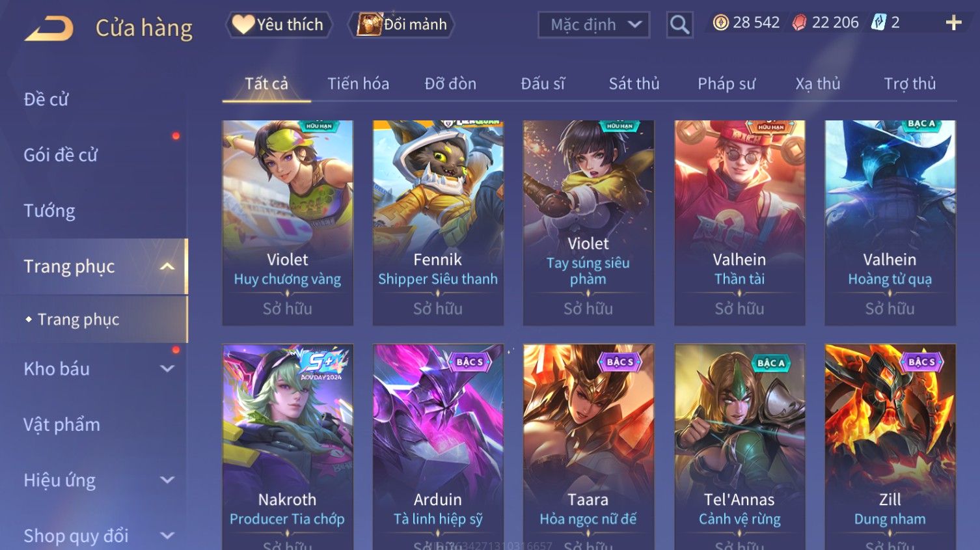The height and width of the screenshot is (550, 980).
Task: Open the Mặc định sort dropdown
Action: 593,25
